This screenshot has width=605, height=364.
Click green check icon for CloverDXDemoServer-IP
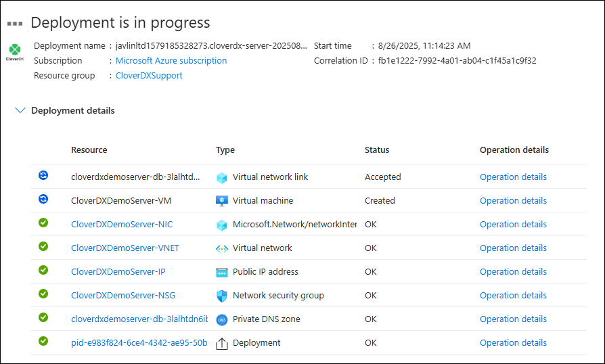click(x=43, y=270)
